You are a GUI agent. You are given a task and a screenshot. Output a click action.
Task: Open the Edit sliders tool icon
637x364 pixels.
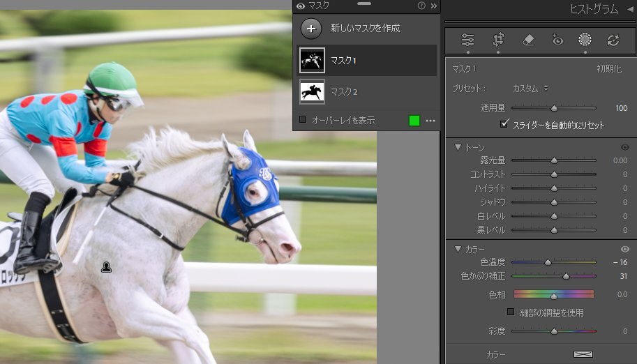pos(467,40)
